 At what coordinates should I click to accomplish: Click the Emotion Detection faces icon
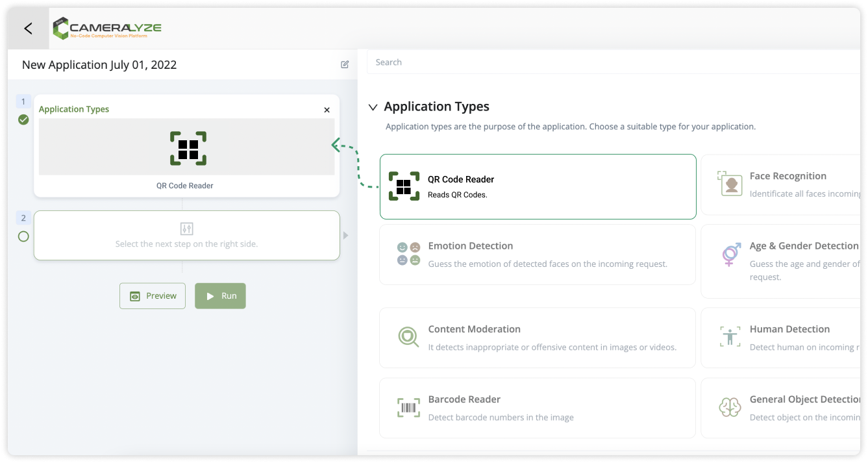pos(408,254)
